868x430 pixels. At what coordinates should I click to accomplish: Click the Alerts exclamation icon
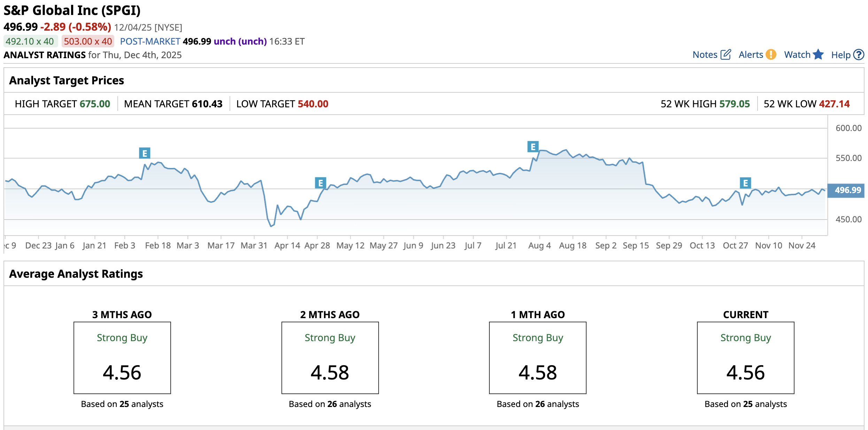(x=771, y=55)
